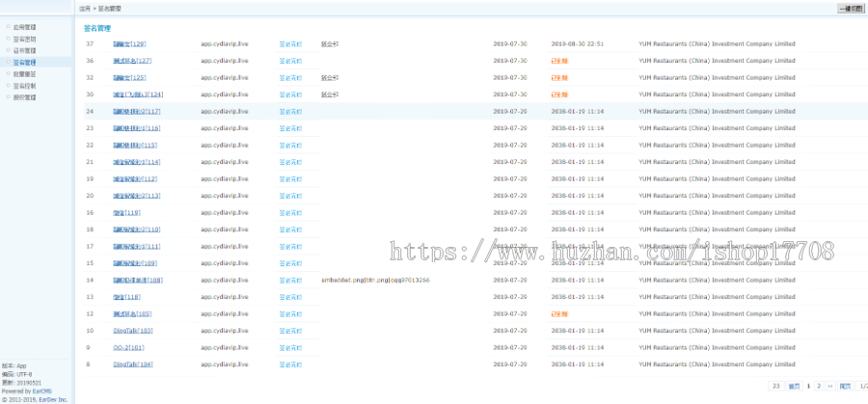Image resolution: width=868 pixels, height=404 pixels.
Task: Click the blue status link in row 12
Action: click(x=290, y=314)
